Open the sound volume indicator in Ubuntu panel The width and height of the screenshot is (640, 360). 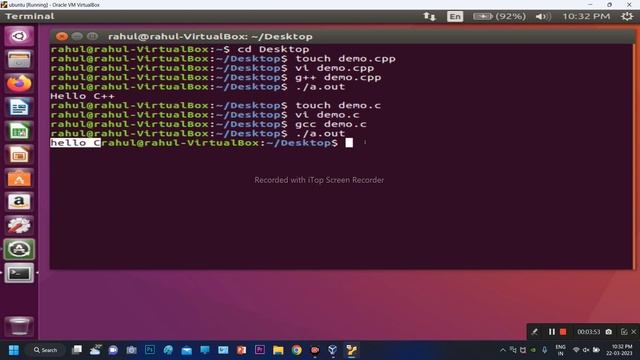543,16
